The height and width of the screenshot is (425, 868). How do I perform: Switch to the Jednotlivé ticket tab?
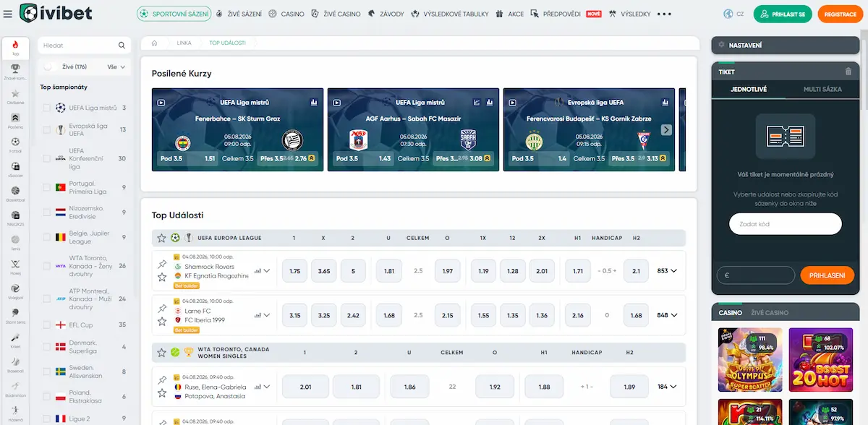pyautogui.click(x=749, y=90)
